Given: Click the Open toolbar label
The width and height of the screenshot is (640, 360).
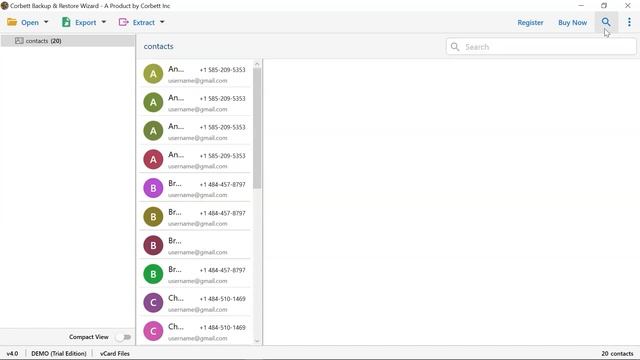Looking at the screenshot, I should coord(30,22).
